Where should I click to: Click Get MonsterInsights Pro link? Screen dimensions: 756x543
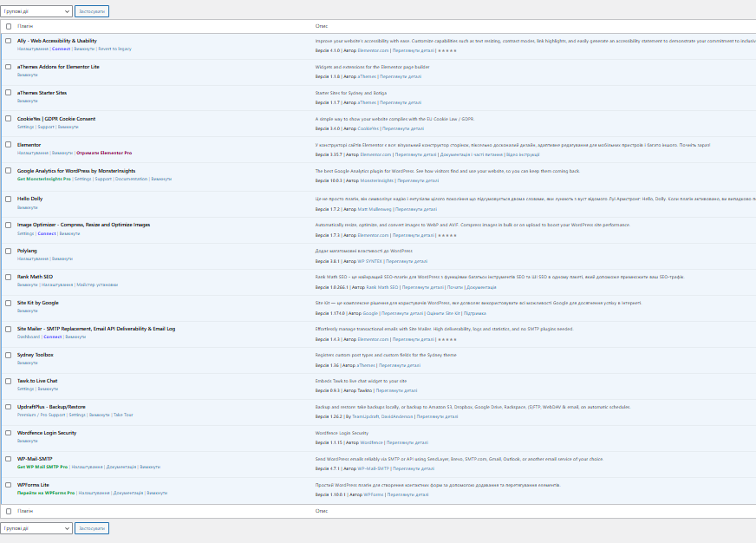click(x=44, y=179)
